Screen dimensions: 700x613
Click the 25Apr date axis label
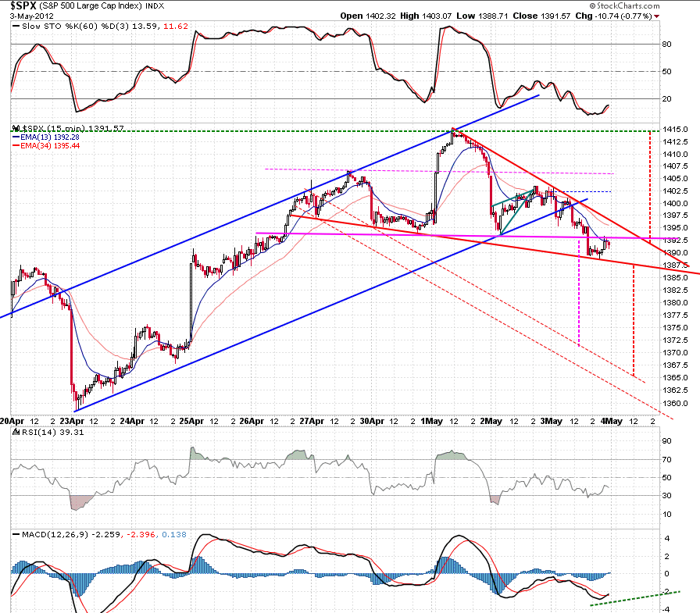[191, 421]
